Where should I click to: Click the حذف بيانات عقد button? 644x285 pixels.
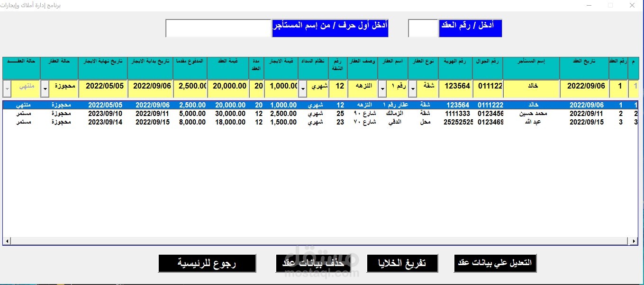[x=313, y=263]
